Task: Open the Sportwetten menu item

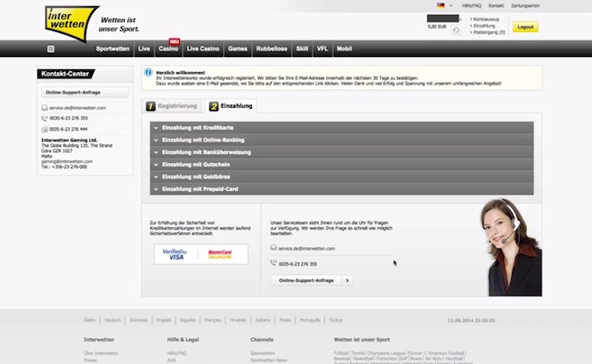Action: point(113,48)
